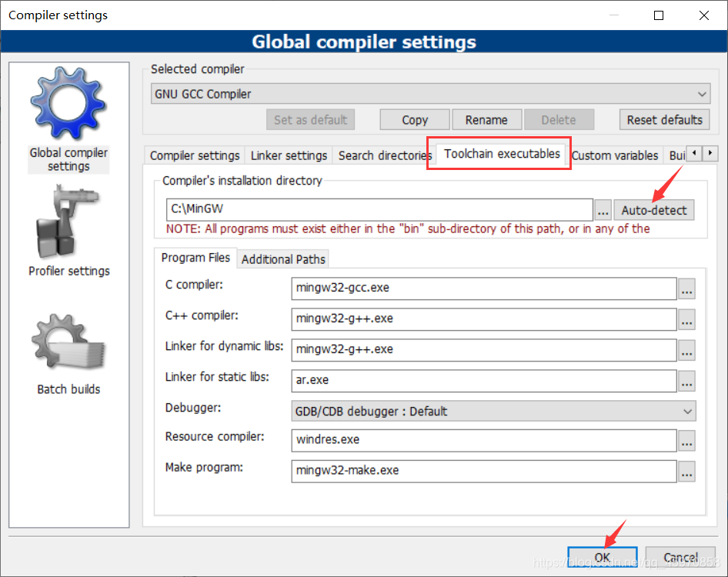Screen dimensions: 728x577
Task: Click Reset defaults button
Action: click(x=664, y=120)
